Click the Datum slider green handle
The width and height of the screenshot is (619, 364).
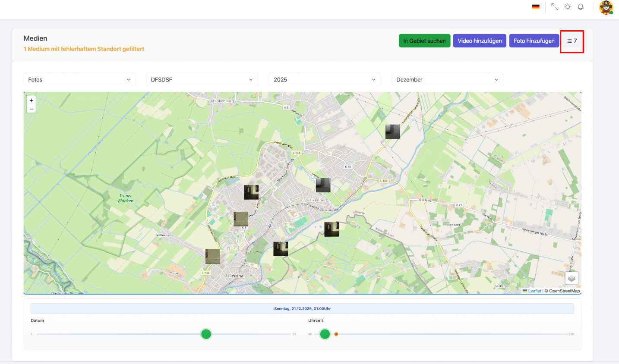[x=206, y=334]
